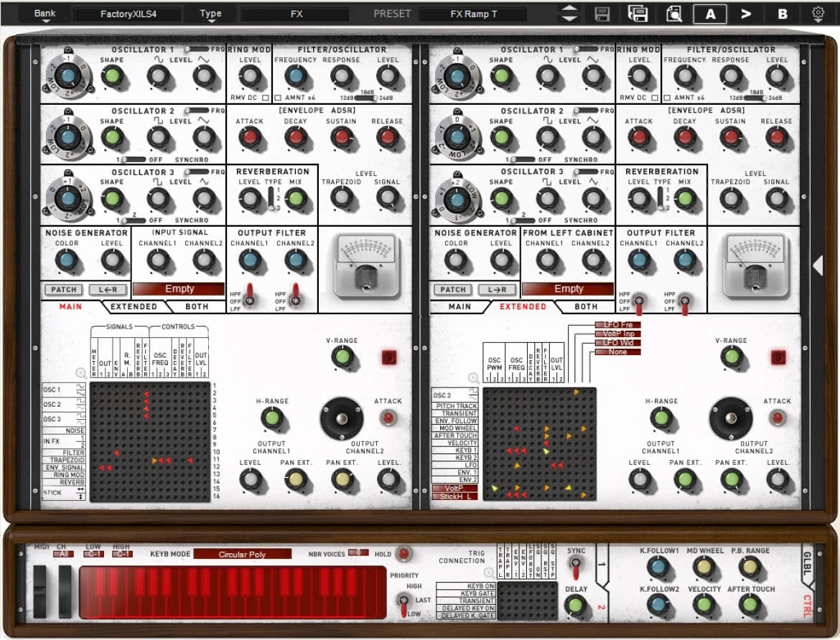840x640 pixels.
Task: Click the trig connection matrix magnifier
Action: point(489,573)
